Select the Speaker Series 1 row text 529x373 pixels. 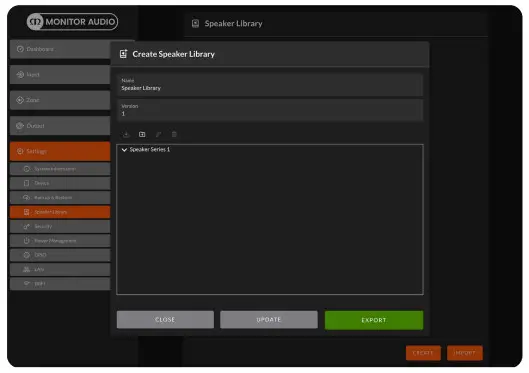(150, 149)
